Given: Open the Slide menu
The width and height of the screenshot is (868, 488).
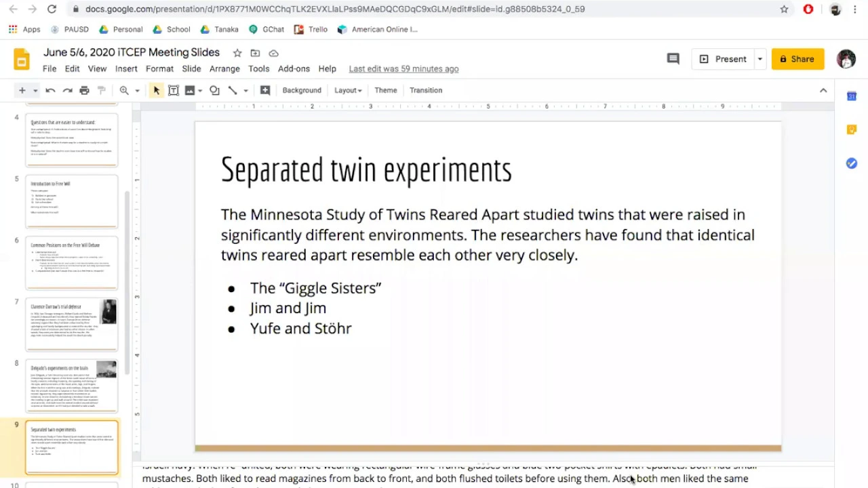Looking at the screenshot, I should (x=191, y=68).
